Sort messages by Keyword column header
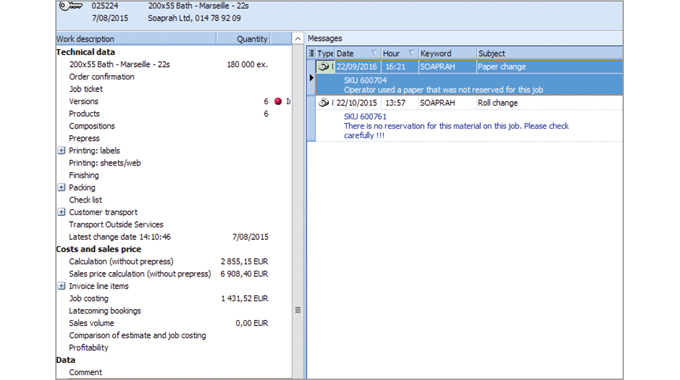 447,53
